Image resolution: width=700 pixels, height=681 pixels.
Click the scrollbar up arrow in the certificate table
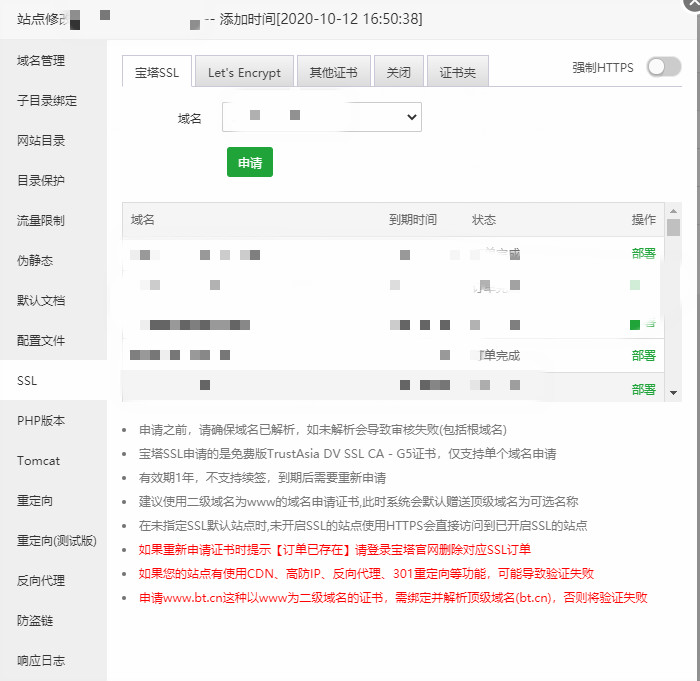[x=673, y=211]
